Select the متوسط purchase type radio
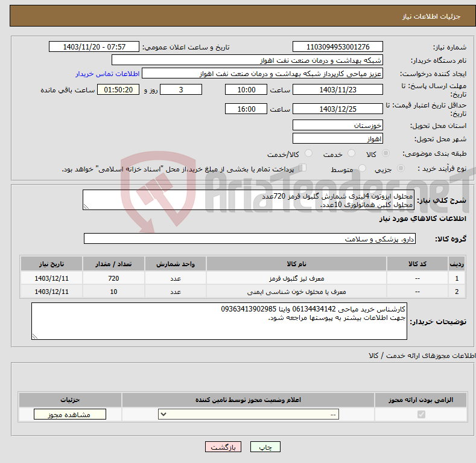The width and height of the screenshot is (476, 463). click(362, 168)
